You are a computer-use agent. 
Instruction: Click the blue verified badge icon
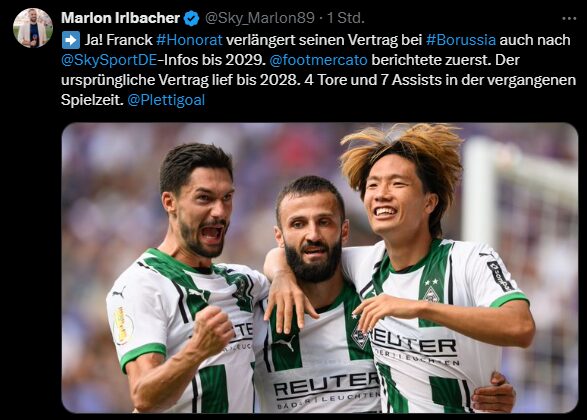tap(192, 18)
